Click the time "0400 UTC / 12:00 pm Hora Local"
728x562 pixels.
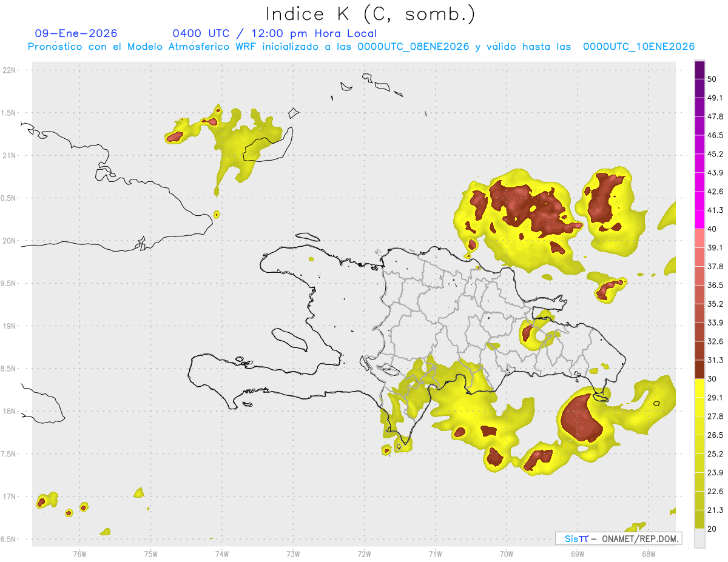(x=274, y=33)
